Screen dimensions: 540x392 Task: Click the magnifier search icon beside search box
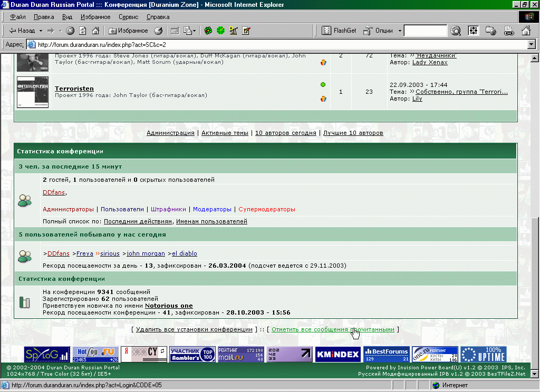(x=456, y=31)
